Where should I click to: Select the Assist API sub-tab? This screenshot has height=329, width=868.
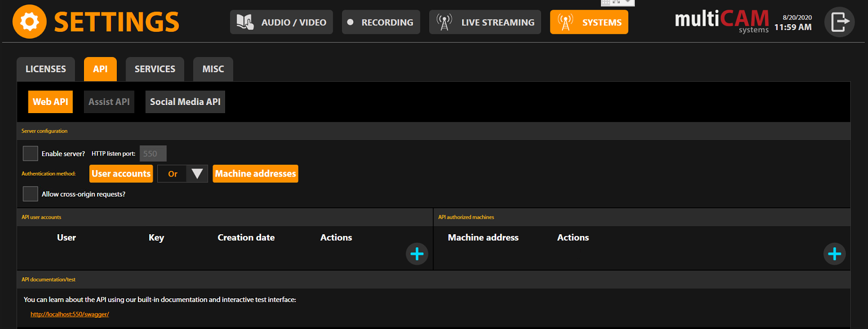point(109,102)
